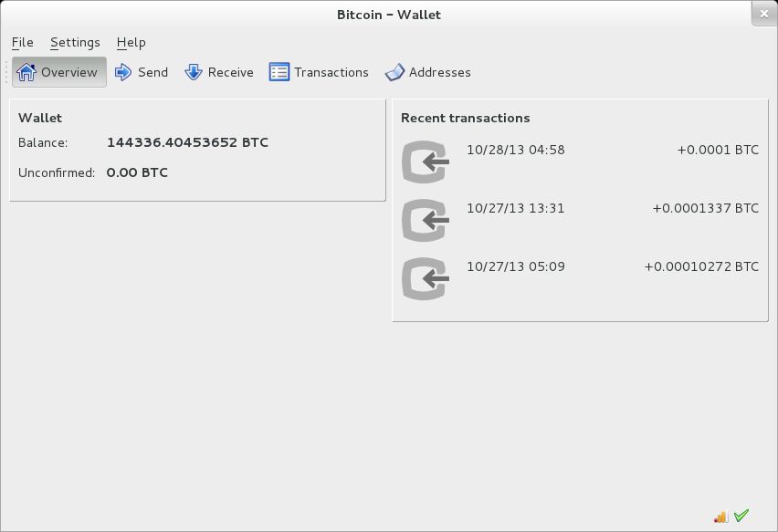Click the unconfirmed 0.00 BTC value
This screenshot has width=778, height=532.
pos(137,172)
